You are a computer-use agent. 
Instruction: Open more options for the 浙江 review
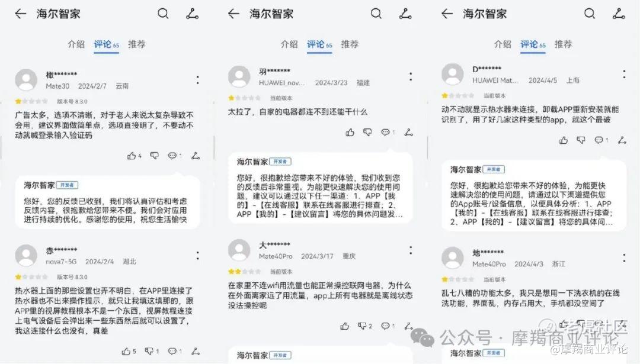pyautogui.click(x=624, y=257)
